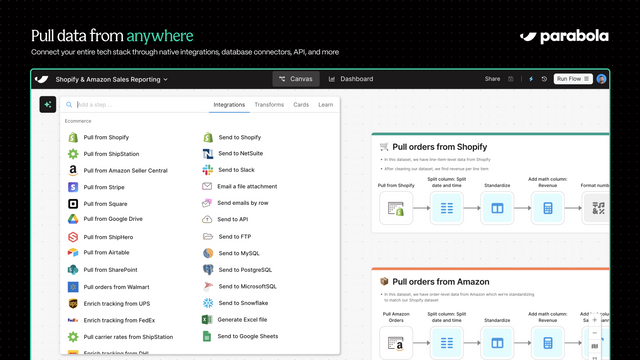Select the Standardize step in the Amazon card
Viewport: 640px width, 360px height.
pos(497,343)
